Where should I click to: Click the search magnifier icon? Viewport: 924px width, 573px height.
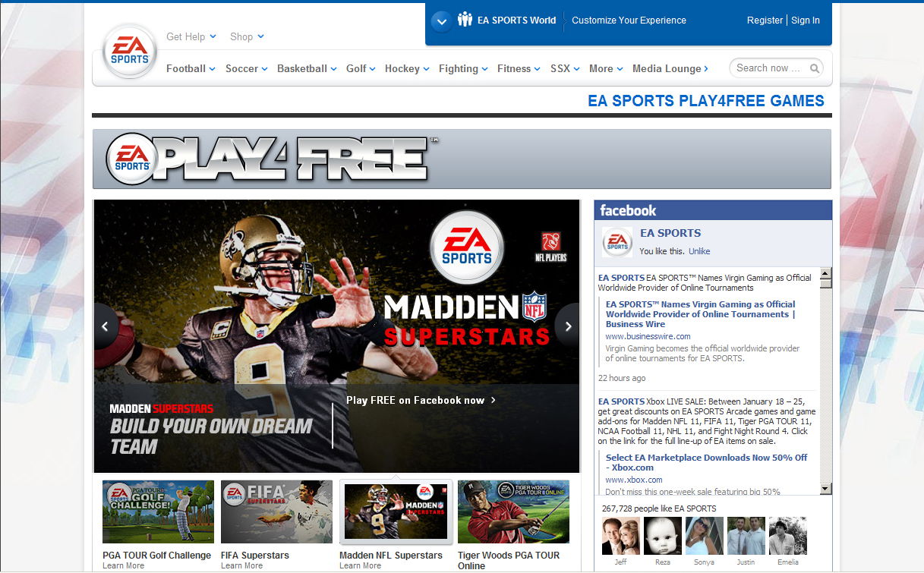[815, 68]
